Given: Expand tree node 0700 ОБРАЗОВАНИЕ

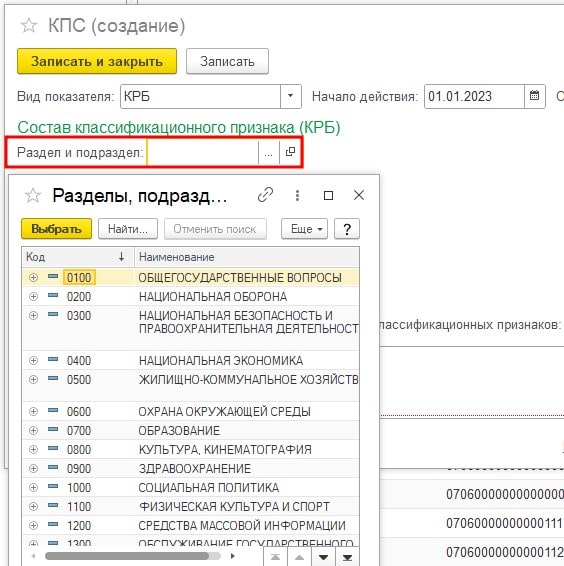Looking at the screenshot, I should tap(33, 430).
